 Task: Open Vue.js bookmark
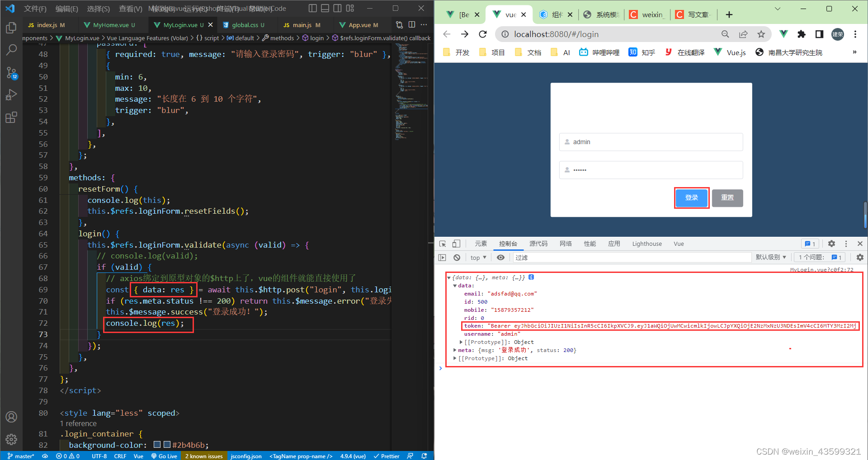click(730, 52)
